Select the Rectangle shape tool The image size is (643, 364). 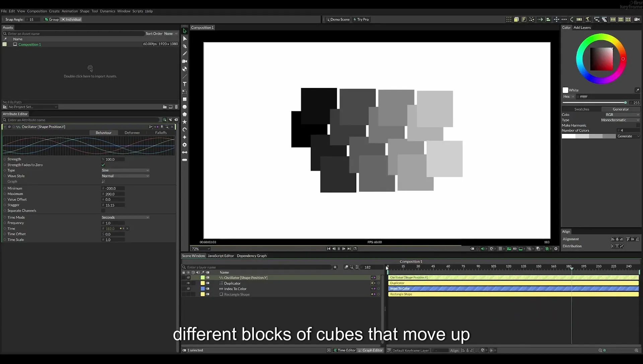[x=185, y=99]
